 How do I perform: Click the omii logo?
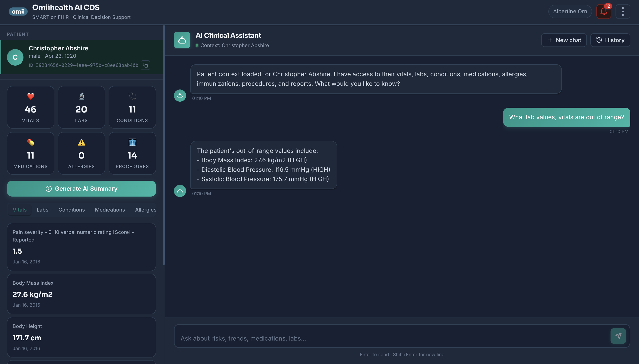[18, 12]
